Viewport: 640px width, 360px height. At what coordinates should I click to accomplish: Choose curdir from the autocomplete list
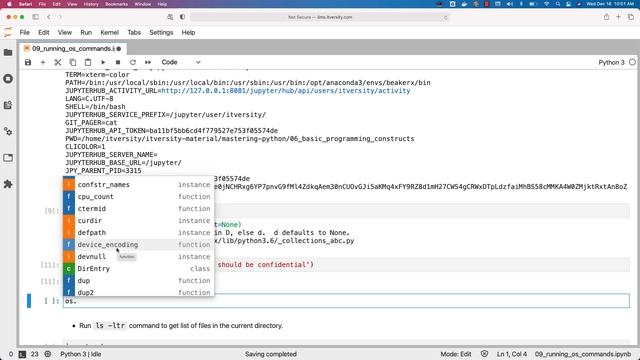coord(138,220)
